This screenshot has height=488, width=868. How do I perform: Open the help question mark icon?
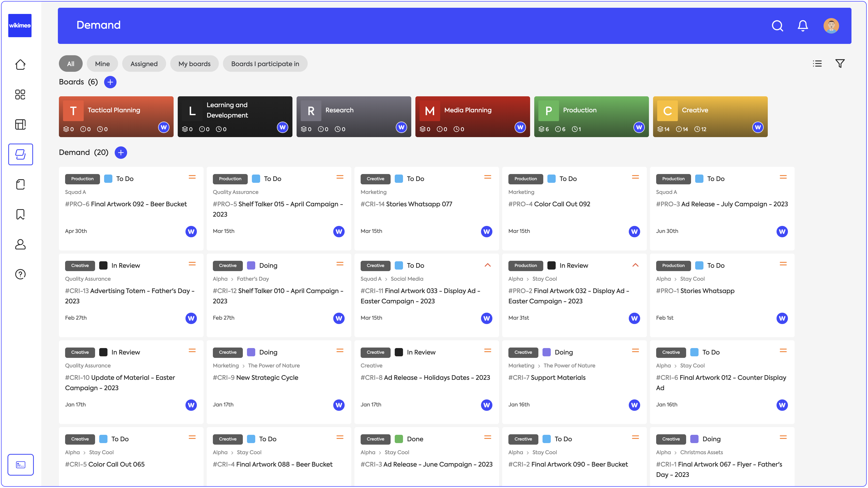click(20, 274)
